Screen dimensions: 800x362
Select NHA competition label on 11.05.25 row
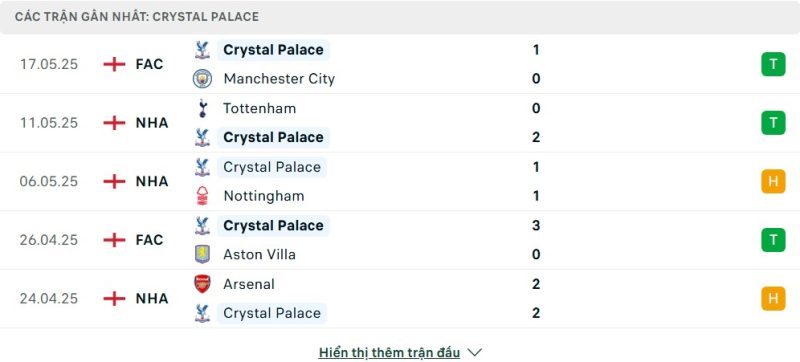pos(152,123)
